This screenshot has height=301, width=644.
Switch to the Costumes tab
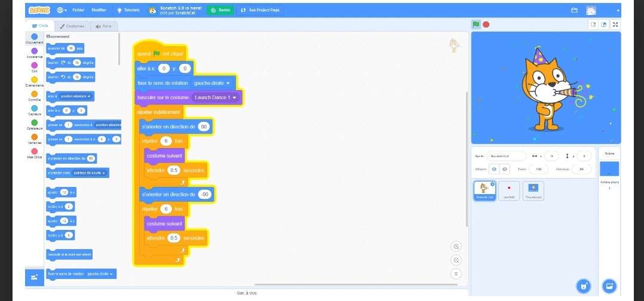pos(72,26)
